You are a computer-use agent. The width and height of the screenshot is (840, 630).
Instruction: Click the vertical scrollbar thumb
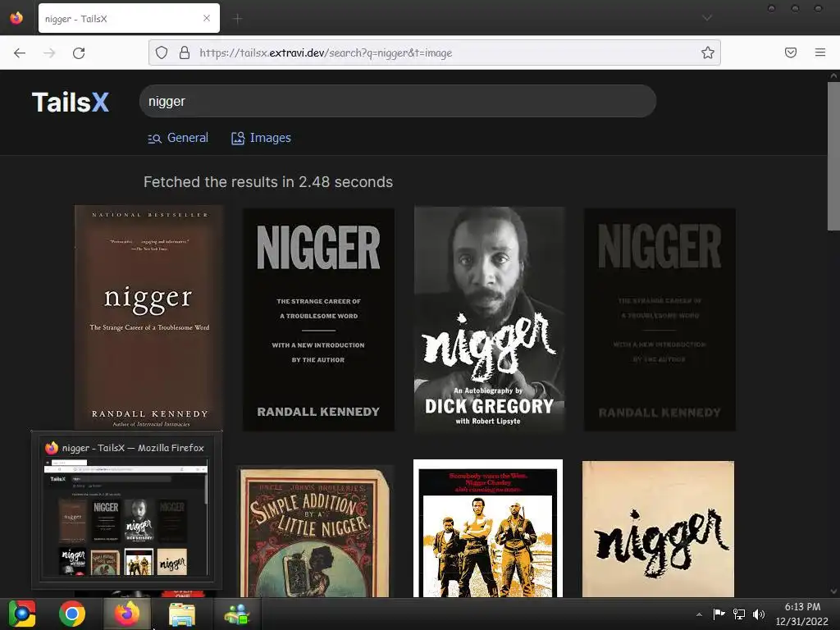(833, 157)
